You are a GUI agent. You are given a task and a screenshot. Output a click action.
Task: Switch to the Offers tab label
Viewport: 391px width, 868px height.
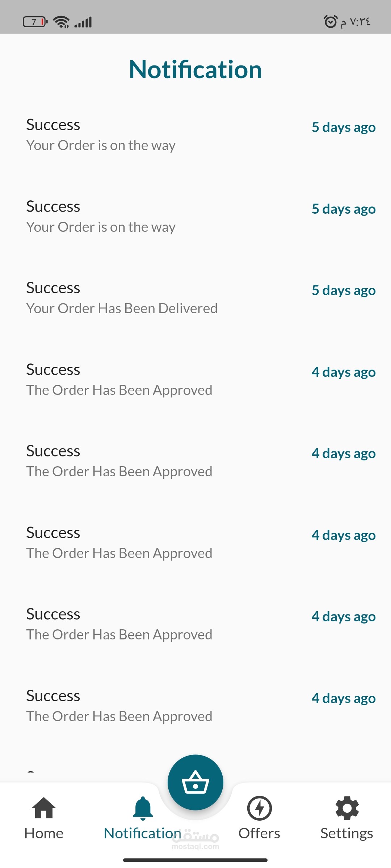pyautogui.click(x=259, y=833)
